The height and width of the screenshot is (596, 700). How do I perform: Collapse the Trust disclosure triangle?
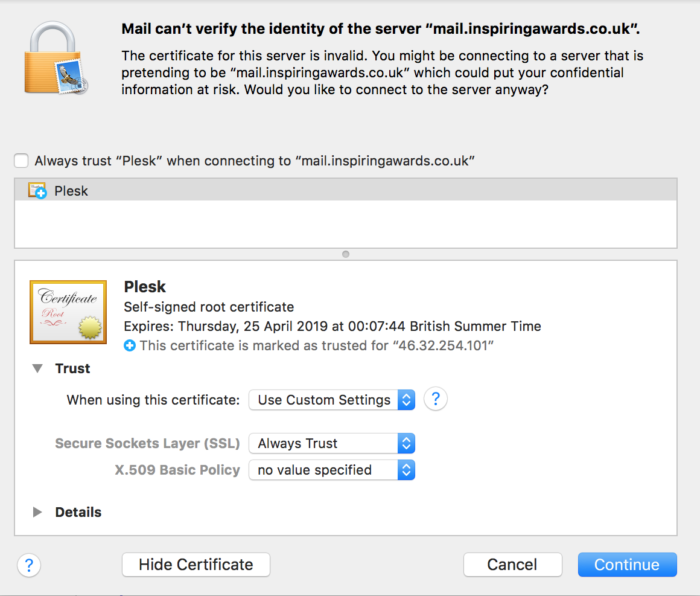37,368
